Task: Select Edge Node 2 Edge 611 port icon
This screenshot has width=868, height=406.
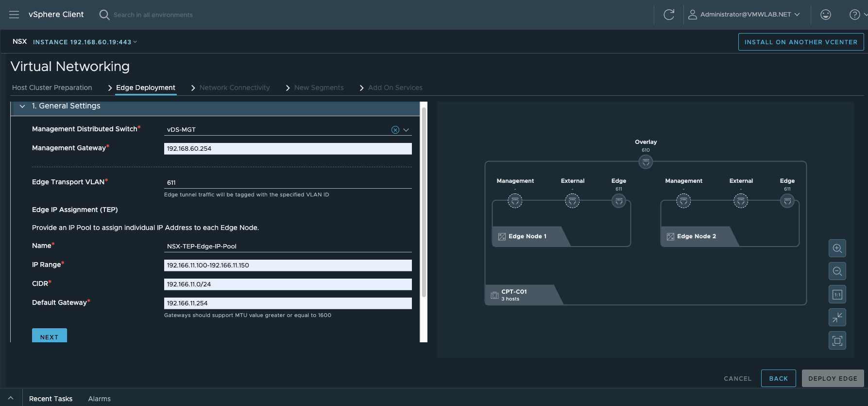Action: (x=787, y=200)
